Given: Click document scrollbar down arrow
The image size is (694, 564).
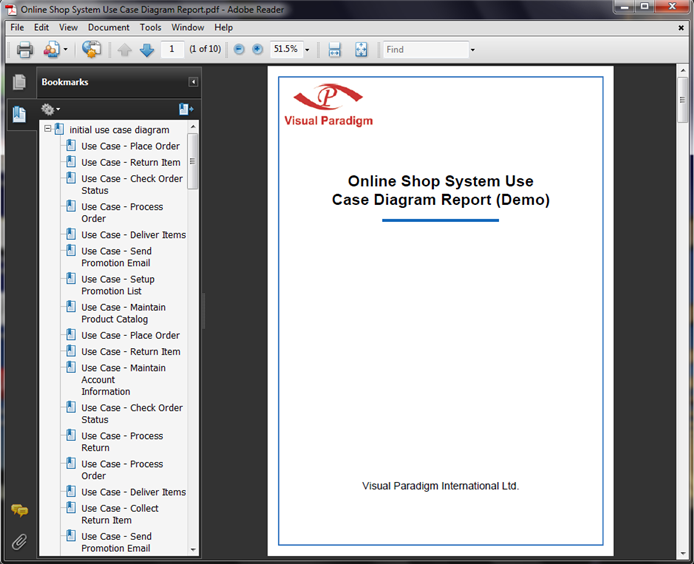Looking at the screenshot, I should point(682,553).
